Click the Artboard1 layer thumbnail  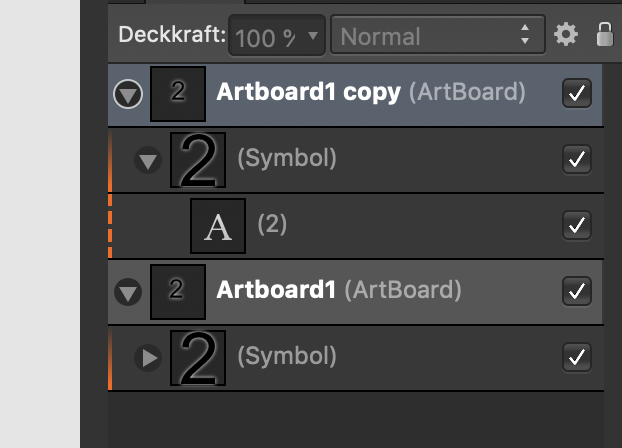[x=178, y=292]
